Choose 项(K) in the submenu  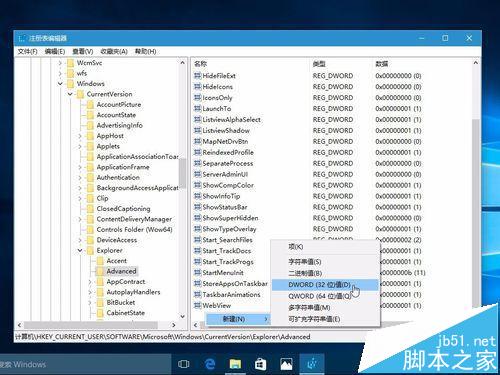(325, 247)
